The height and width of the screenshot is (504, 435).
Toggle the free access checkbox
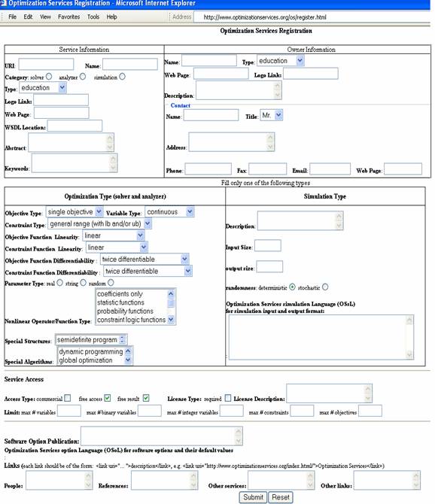pos(108,398)
